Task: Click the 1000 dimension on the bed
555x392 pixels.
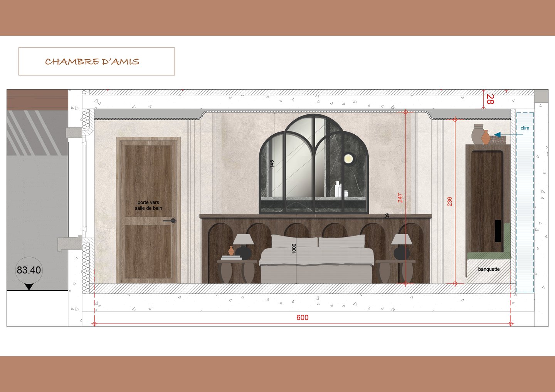Action: [294, 249]
